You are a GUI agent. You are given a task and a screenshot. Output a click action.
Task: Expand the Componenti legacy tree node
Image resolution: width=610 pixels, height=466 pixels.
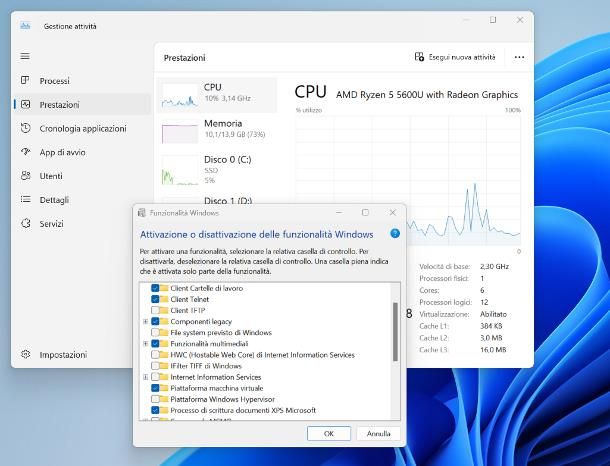pos(145,321)
